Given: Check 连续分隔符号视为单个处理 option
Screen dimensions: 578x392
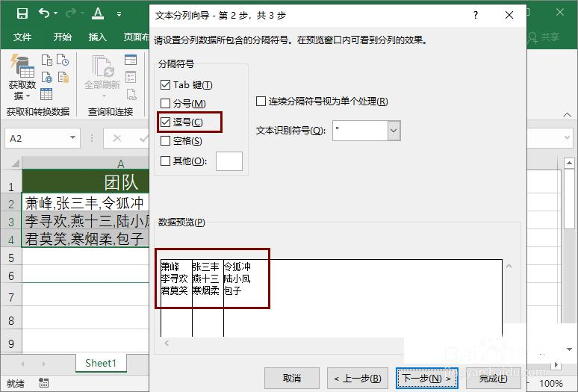Looking at the screenshot, I should pyautogui.click(x=261, y=102).
